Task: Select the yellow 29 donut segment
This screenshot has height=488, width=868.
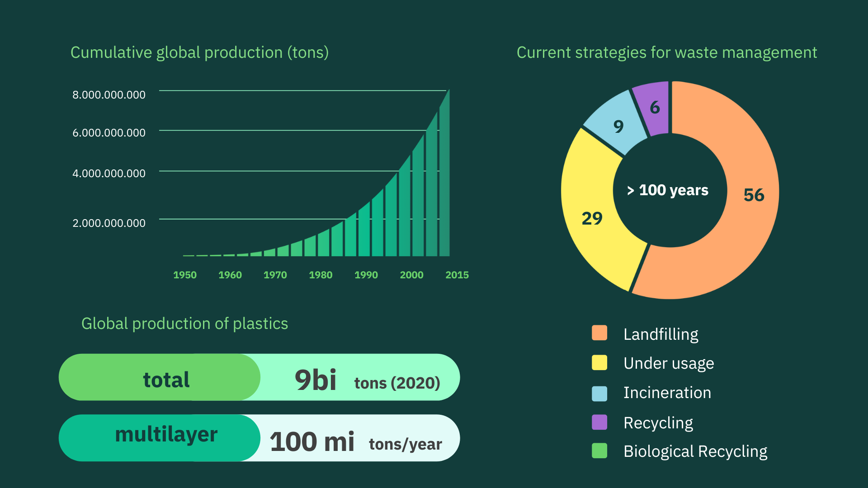Action: [592, 218]
